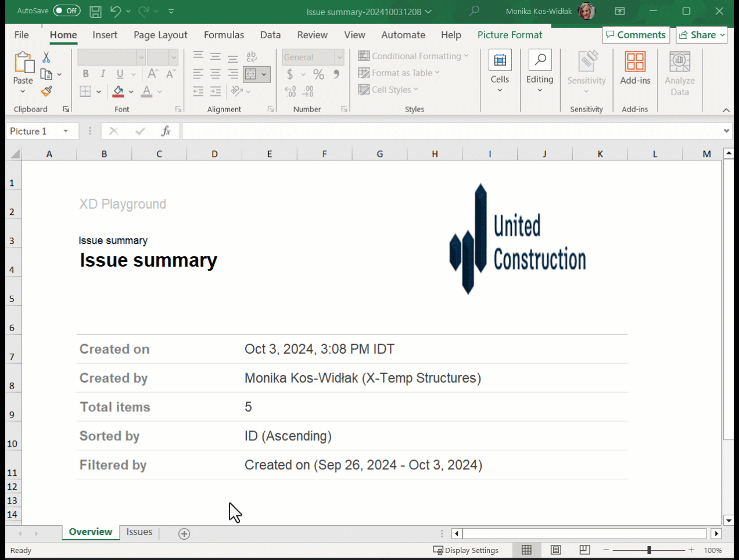Apply top vertical alignment

(x=198, y=56)
